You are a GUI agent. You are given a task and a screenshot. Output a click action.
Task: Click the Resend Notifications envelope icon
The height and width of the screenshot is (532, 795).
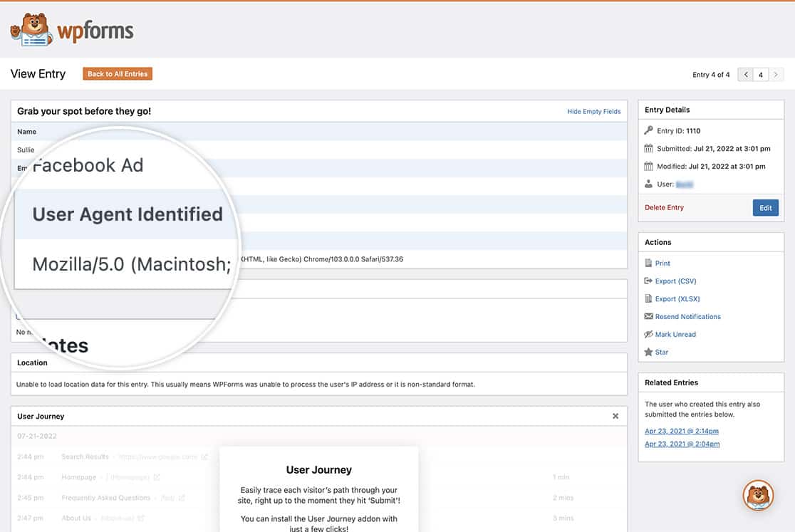click(650, 316)
